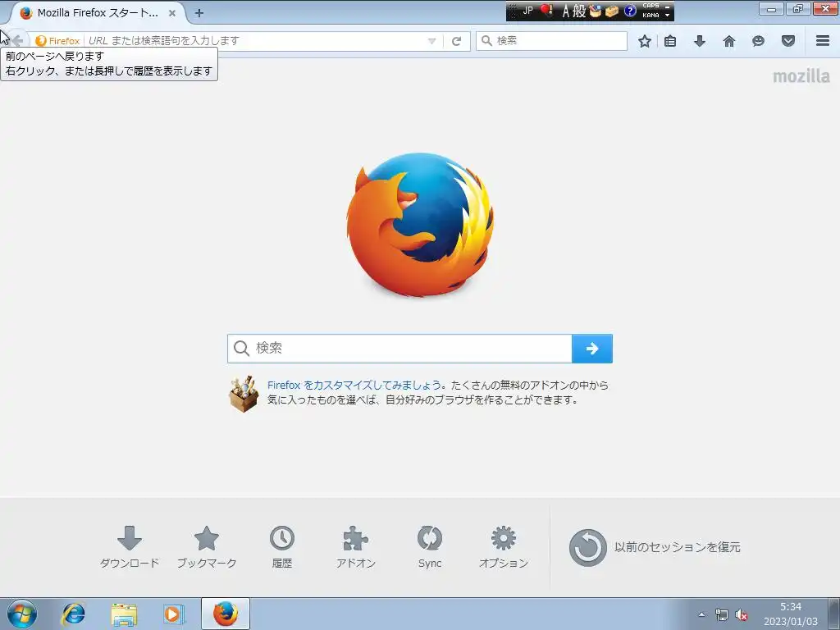Click the toolbar search box
This screenshot has width=840, height=630.
[x=552, y=41]
